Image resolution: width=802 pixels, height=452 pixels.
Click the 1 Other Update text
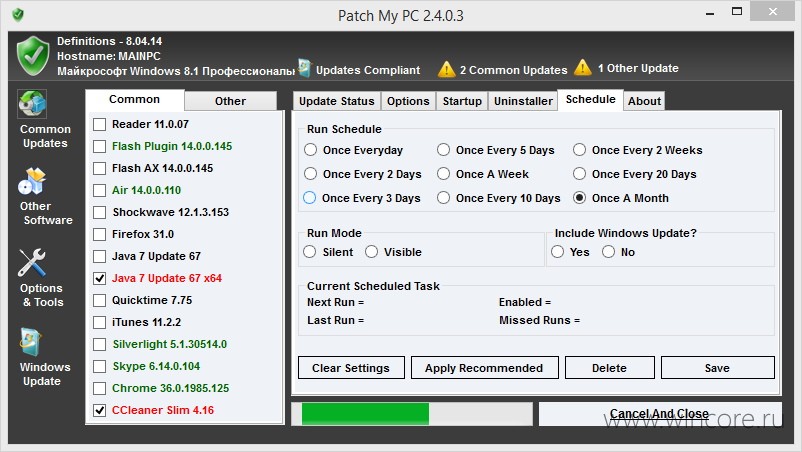[638, 68]
